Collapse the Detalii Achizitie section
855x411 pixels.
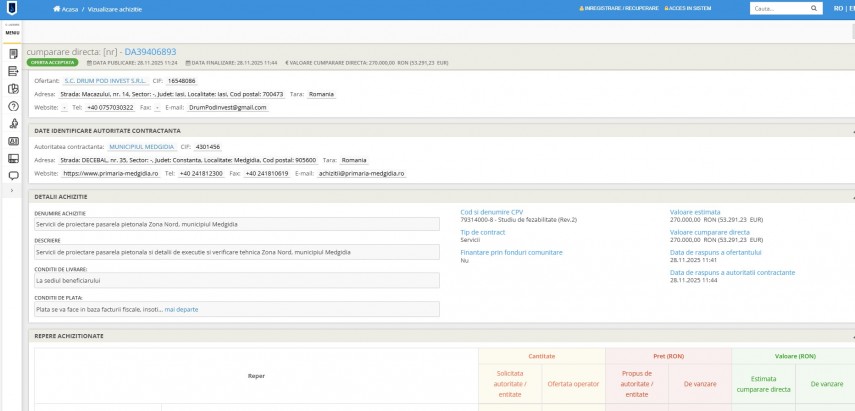coord(852,196)
